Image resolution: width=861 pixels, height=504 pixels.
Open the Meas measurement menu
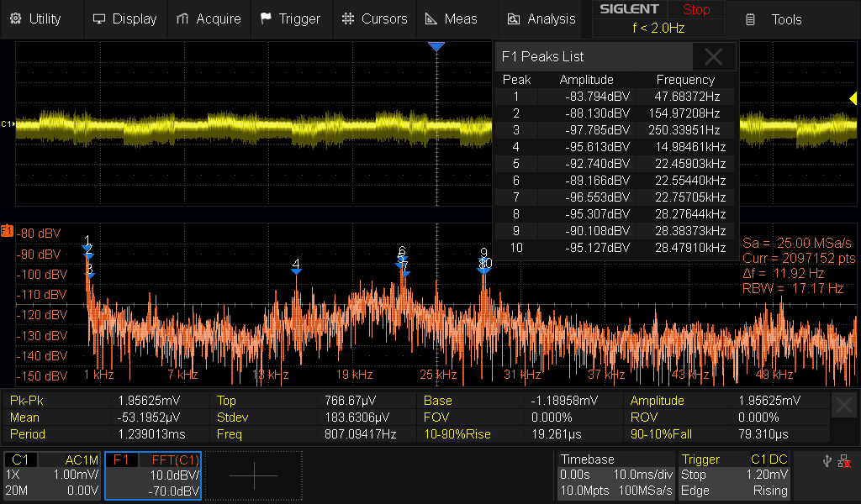451,18
